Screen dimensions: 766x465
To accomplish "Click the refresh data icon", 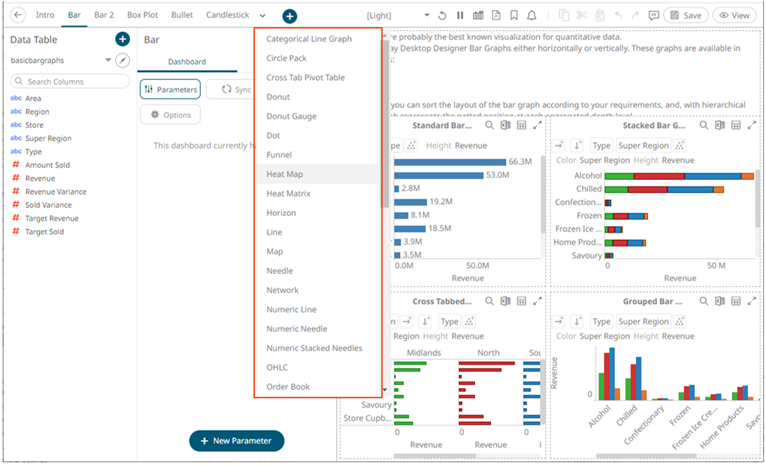I will [x=442, y=16].
